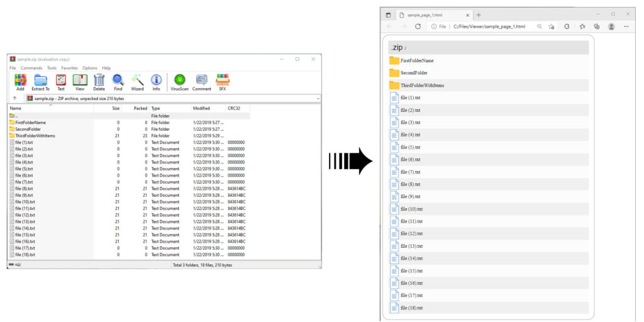Reload the browser page
The width and height of the screenshot is (644, 322).
418,26
